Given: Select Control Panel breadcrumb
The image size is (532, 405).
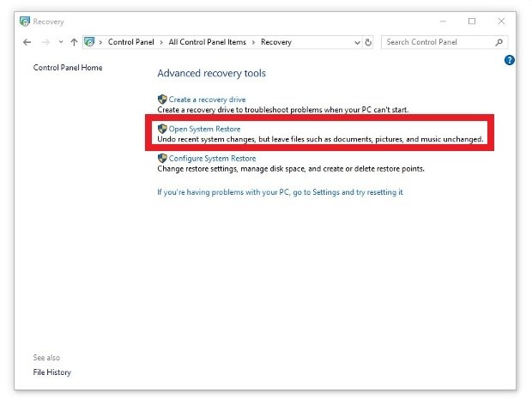Looking at the screenshot, I should [x=131, y=42].
